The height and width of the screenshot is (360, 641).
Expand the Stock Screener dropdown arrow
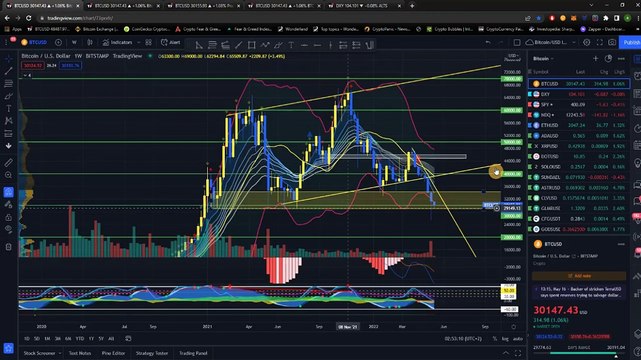(60, 353)
